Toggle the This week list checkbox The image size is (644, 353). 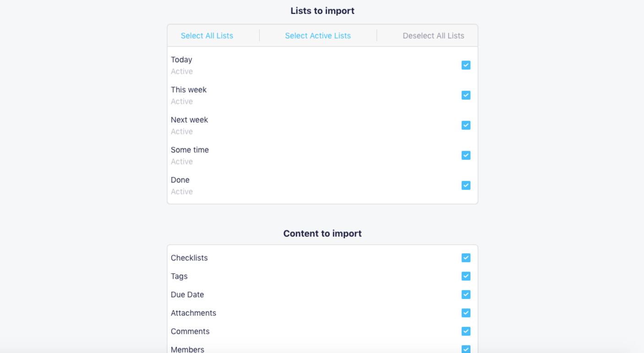coord(466,95)
